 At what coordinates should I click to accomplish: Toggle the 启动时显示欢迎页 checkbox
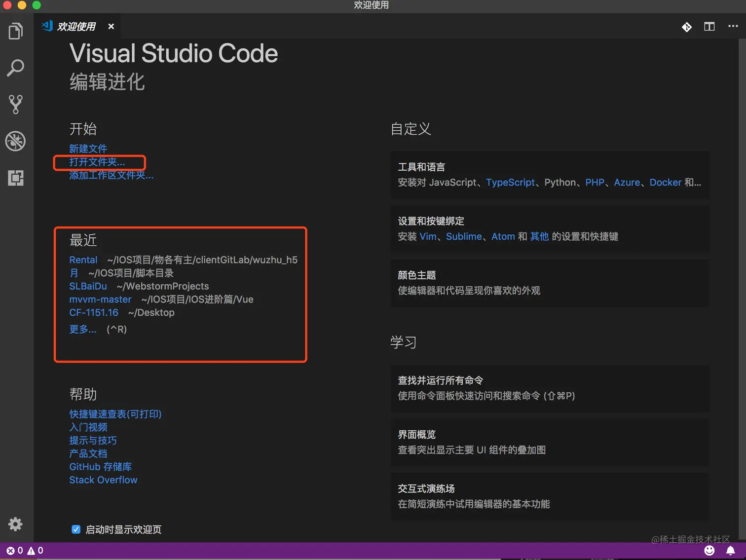tap(76, 529)
